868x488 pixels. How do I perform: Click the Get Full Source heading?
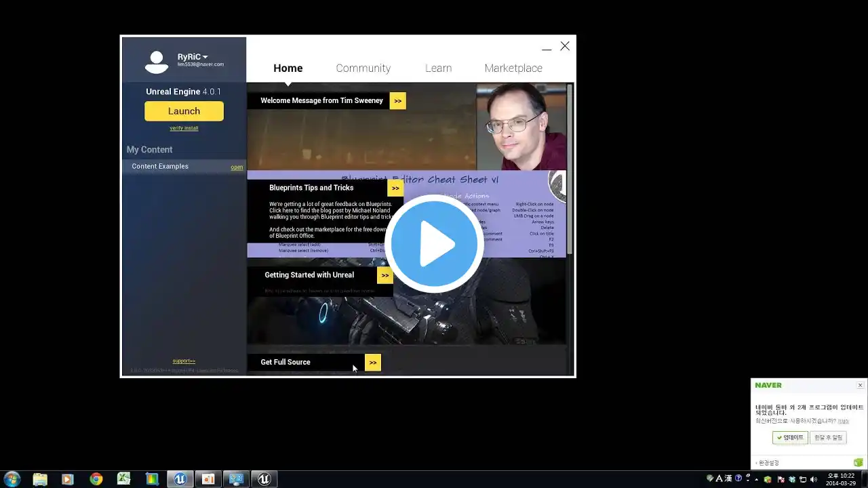285,362
